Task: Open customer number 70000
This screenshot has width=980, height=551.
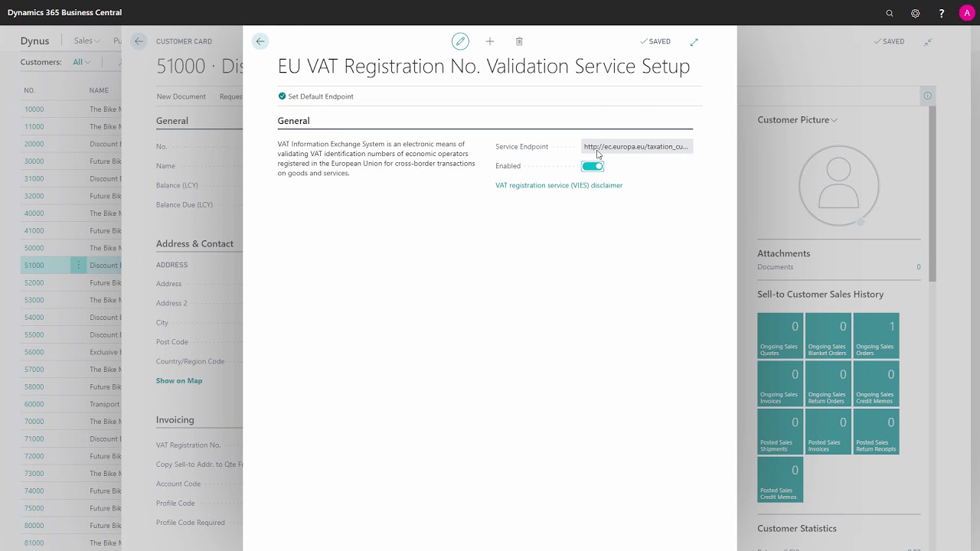Action: coord(34,422)
